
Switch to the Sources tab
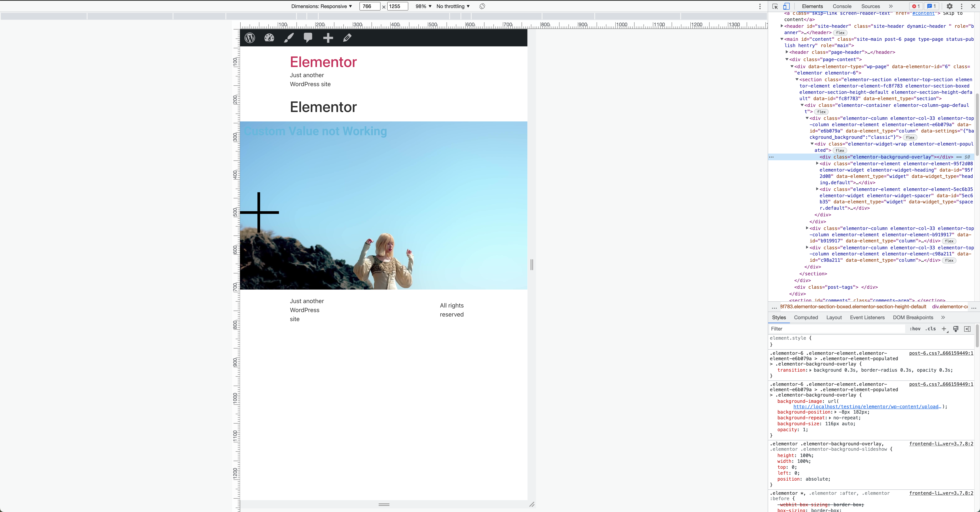tap(871, 6)
